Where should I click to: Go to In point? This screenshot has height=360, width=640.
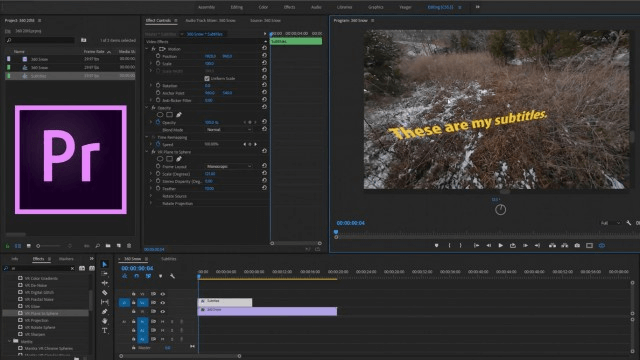(x=476, y=246)
